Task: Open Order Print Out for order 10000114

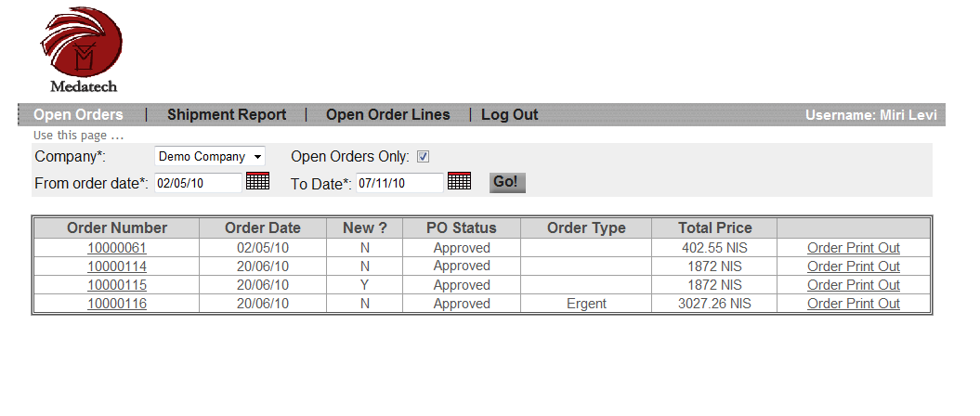Action: coord(854,266)
